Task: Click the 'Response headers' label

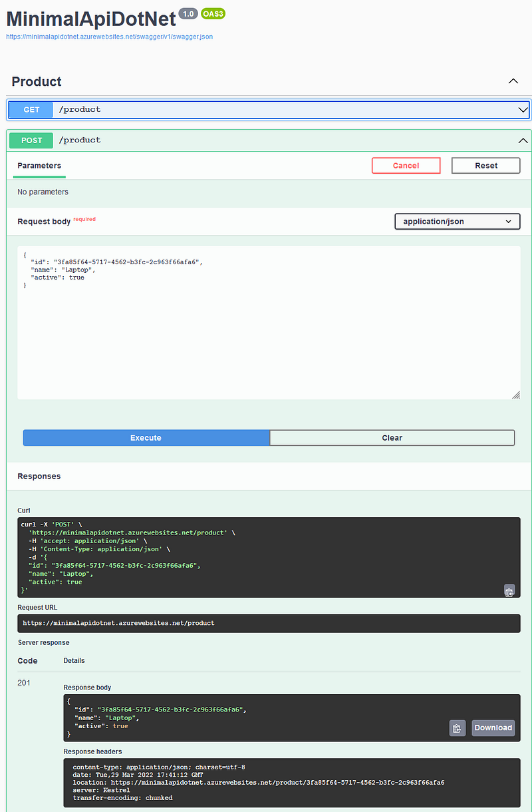Action: click(x=92, y=752)
